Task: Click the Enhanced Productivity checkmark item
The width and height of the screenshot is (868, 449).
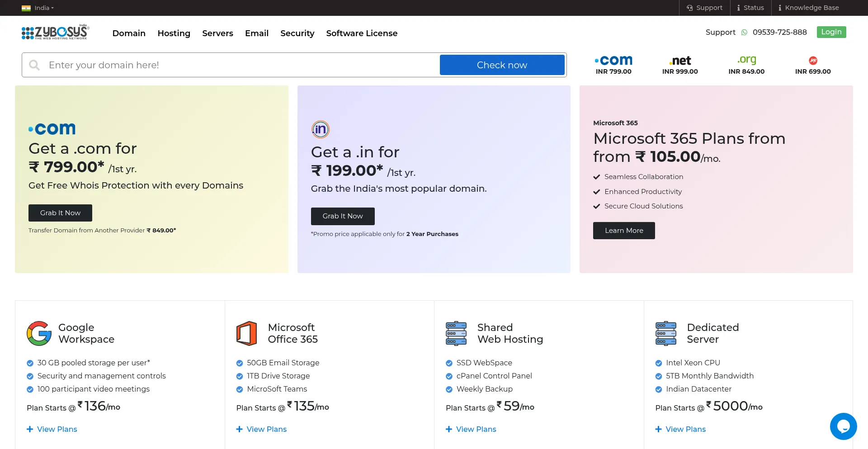Action: point(637,192)
